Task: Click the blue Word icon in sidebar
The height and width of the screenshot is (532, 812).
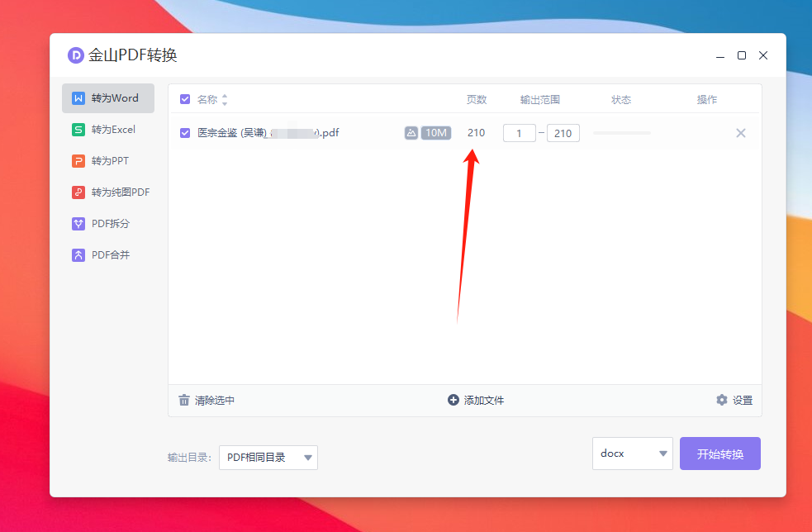Action: pyautogui.click(x=78, y=98)
